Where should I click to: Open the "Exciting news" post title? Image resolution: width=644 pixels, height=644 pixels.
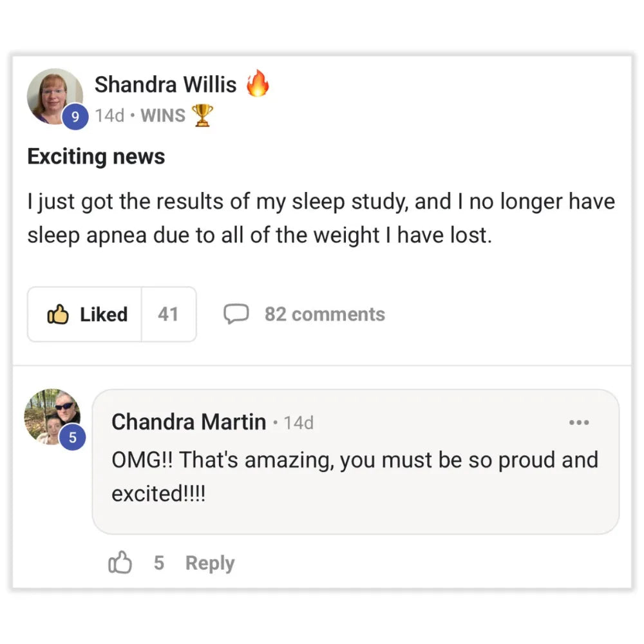pyautogui.click(x=96, y=156)
